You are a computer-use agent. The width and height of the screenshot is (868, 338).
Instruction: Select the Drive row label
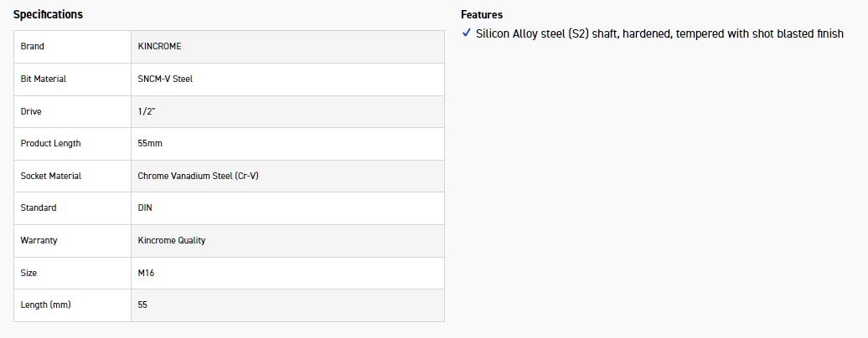(31, 111)
